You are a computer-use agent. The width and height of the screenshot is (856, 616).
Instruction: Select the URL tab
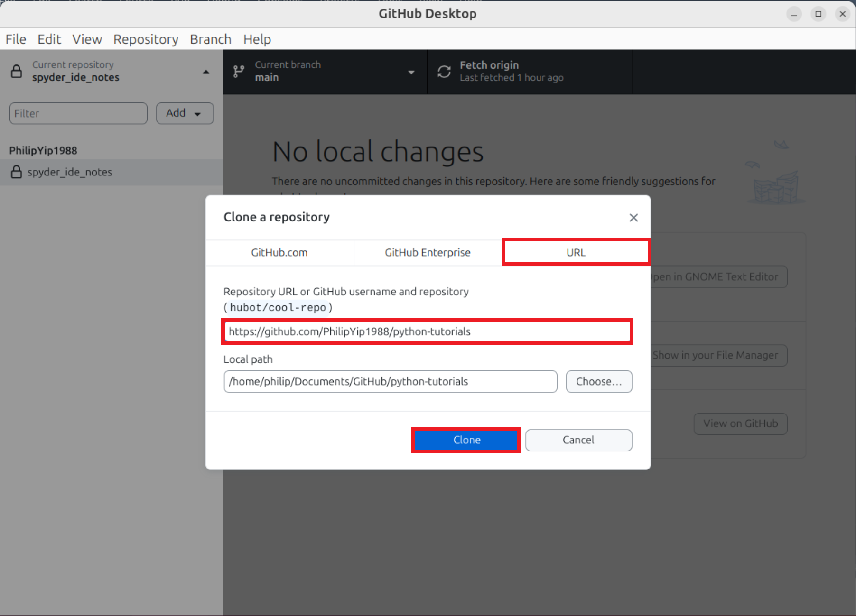click(x=576, y=253)
